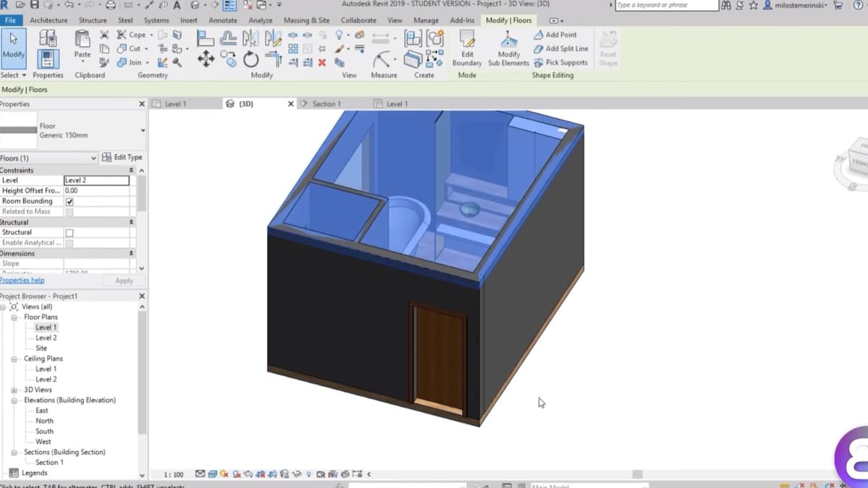Open the Select panel dropdown
Image resolution: width=868 pixels, height=488 pixels.
tap(14, 75)
